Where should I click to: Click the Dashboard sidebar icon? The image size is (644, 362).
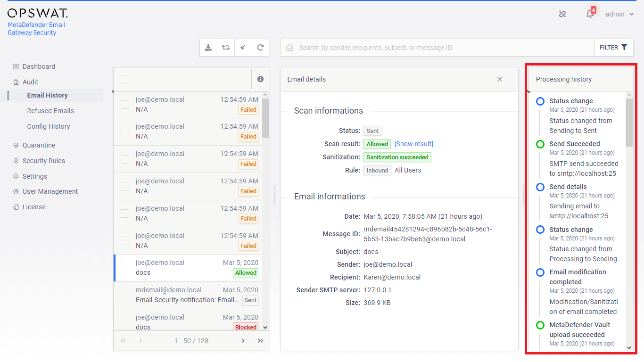click(16, 66)
